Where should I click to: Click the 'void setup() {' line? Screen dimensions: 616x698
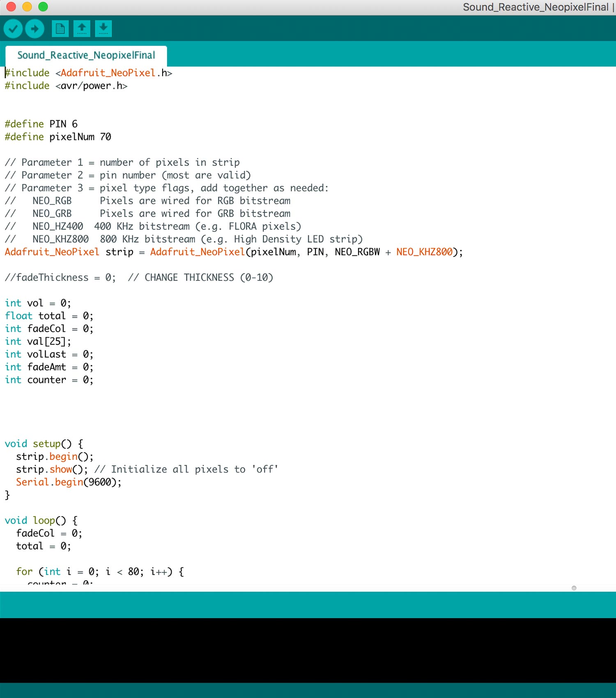pos(44,444)
